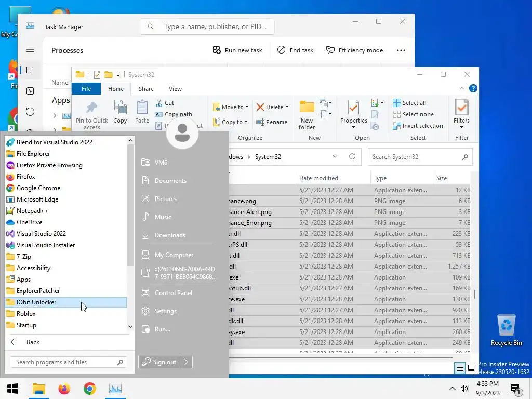
Task: Open the File tab in Explorer
Action: pyautogui.click(x=86, y=89)
